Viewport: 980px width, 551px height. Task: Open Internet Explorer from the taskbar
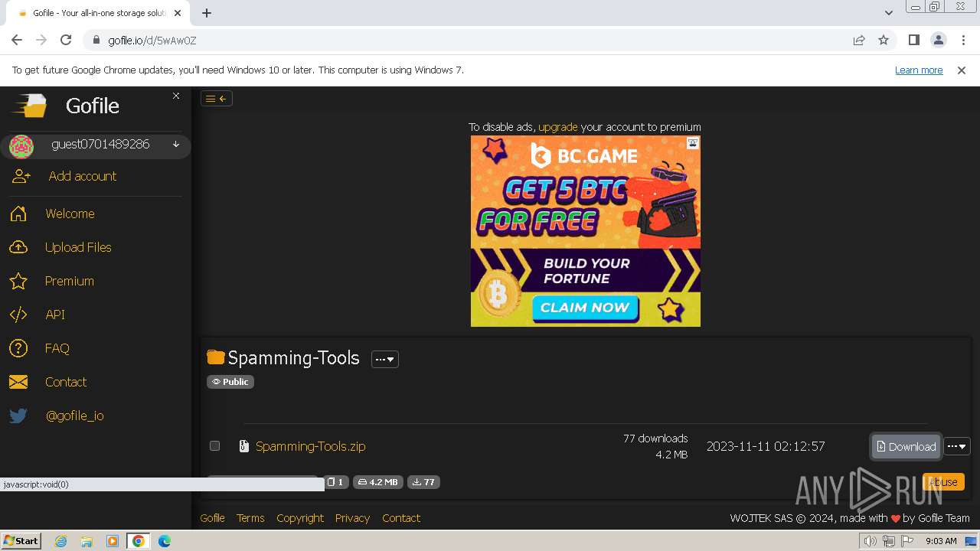[x=60, y=541]
